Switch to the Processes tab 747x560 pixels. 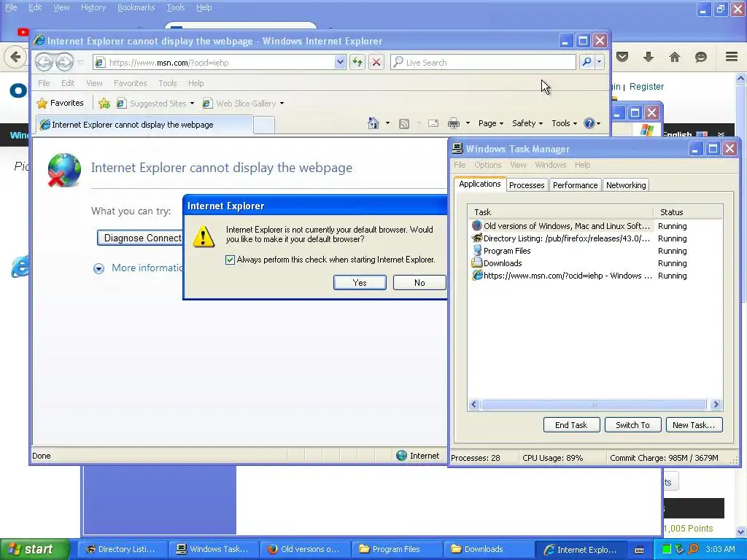point(527,184)
